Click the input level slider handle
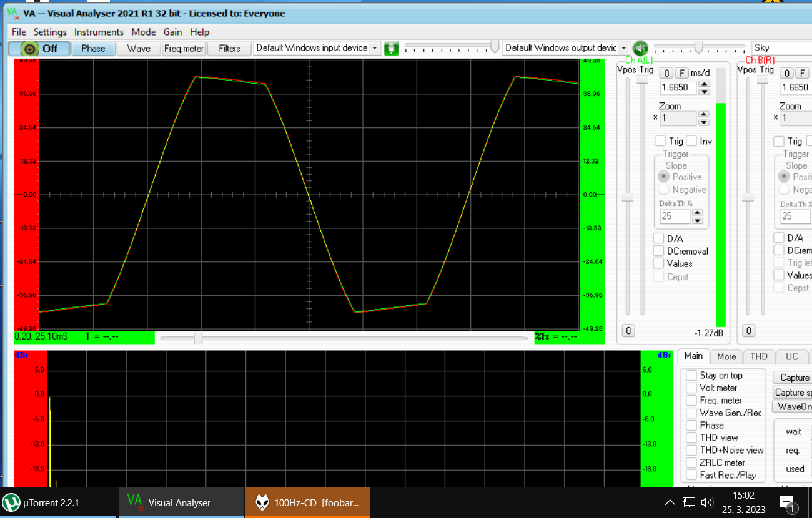The height and width of the screenshot is (518, 812). click(495, 47)
